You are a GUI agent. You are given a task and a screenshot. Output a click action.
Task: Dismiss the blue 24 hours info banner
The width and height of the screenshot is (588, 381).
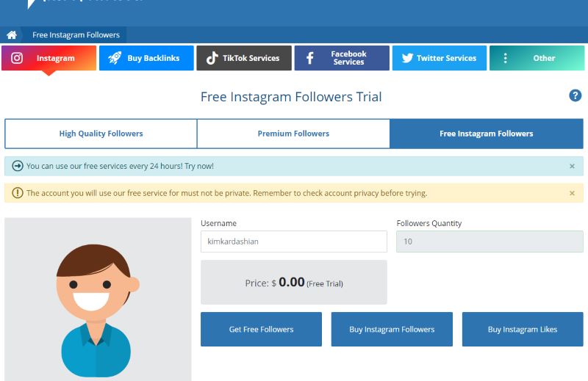click(572, 166)
